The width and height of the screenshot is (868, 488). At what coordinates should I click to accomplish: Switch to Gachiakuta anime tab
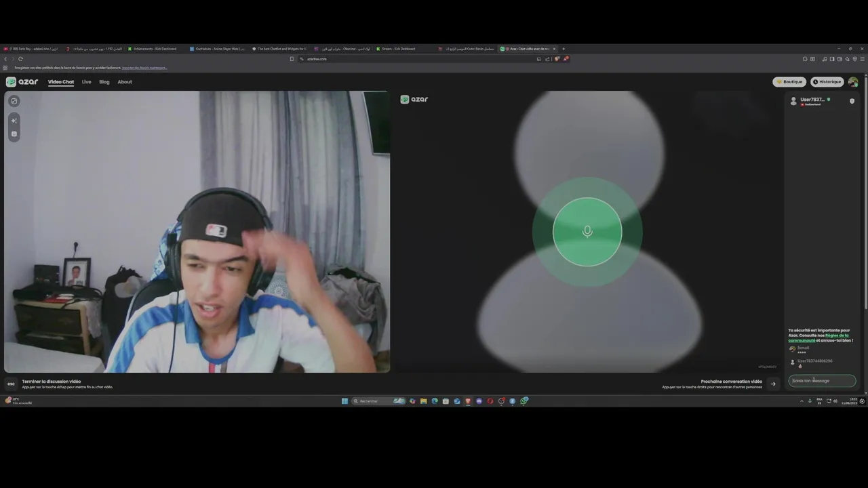coord(217,49)
